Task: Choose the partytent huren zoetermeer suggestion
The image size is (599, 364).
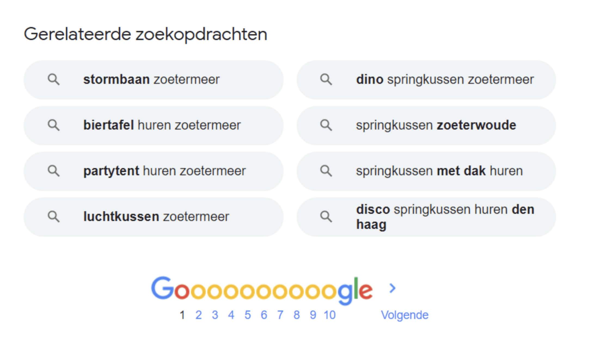Action: click(154, 171)
